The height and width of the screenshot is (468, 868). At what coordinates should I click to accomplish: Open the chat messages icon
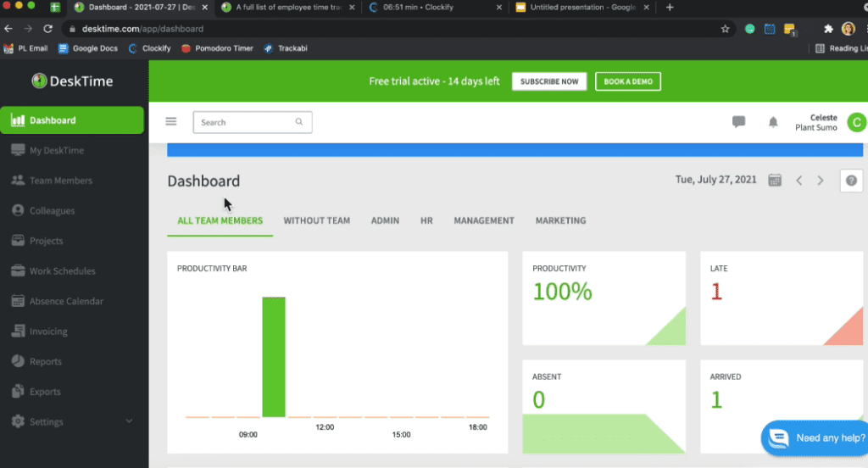pyautogui.click(x=738, y=122)
